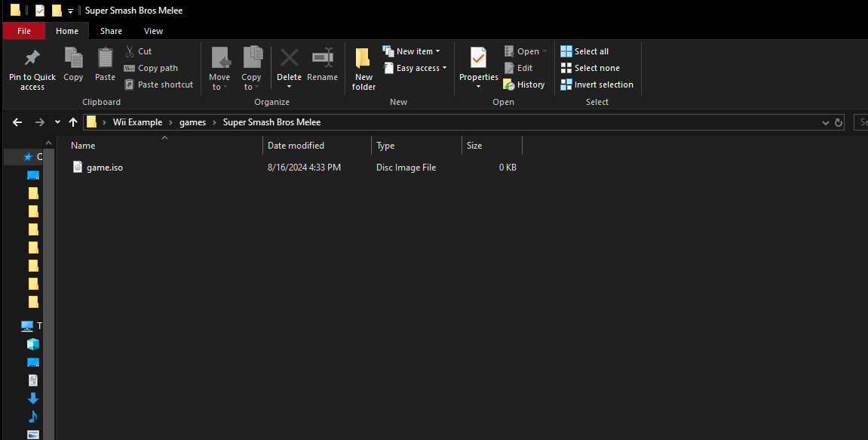Screen dimensions: 868x440
Task: Cut the selected item with scissors
Action: coord(138,51)
